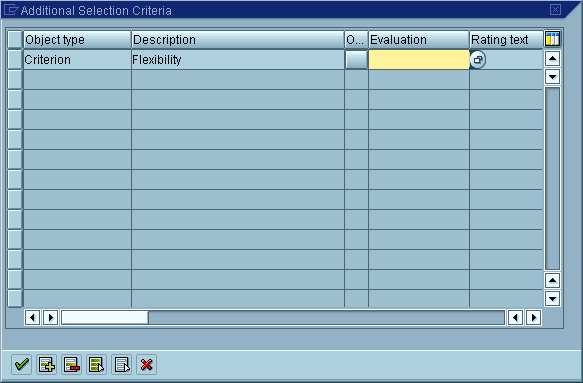
Task: Click the Insert row icon with plus
Action: coord(46,364)
